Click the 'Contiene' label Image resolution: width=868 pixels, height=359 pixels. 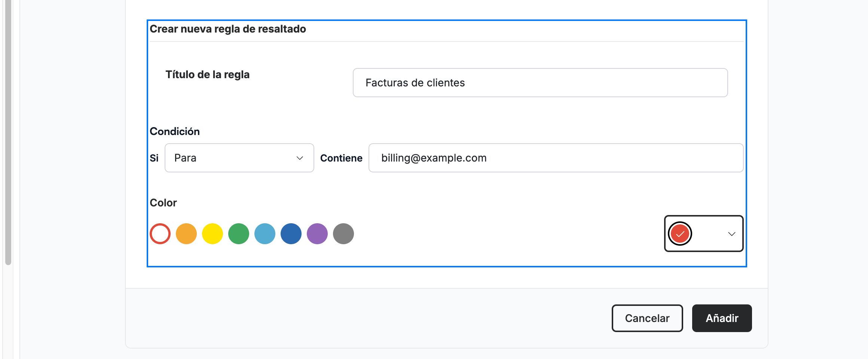pos(341,158)
